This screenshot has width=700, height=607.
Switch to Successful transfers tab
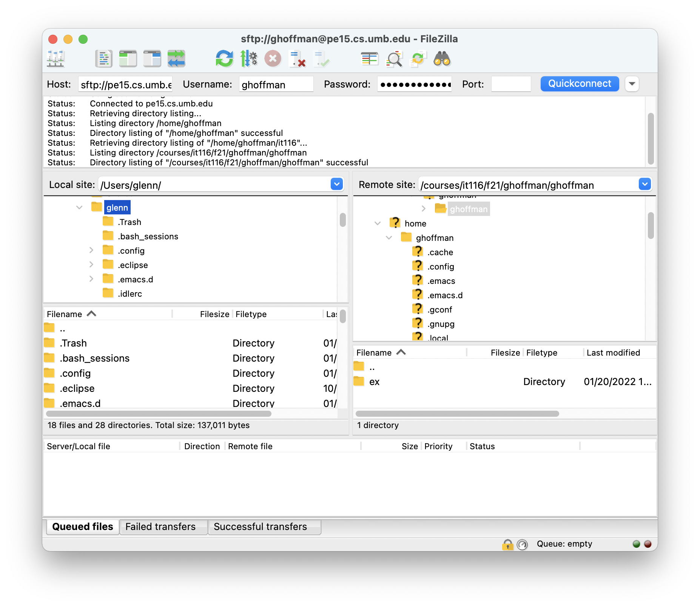pos(264,527)
